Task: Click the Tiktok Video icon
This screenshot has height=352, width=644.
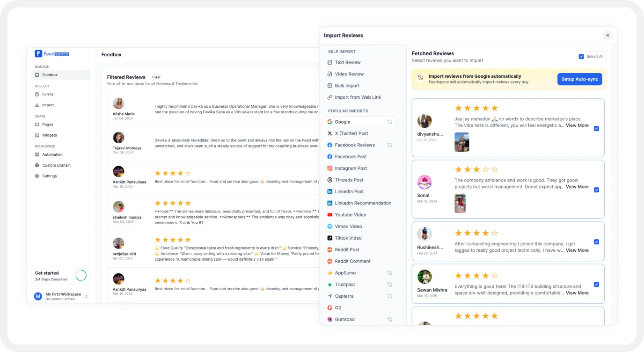Action: pos(330,238)
